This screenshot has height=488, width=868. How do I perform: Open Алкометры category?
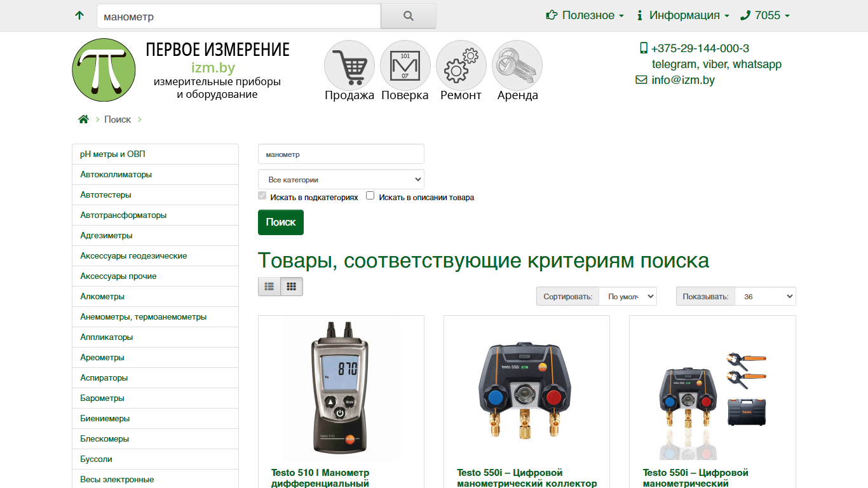coord(155,296)
